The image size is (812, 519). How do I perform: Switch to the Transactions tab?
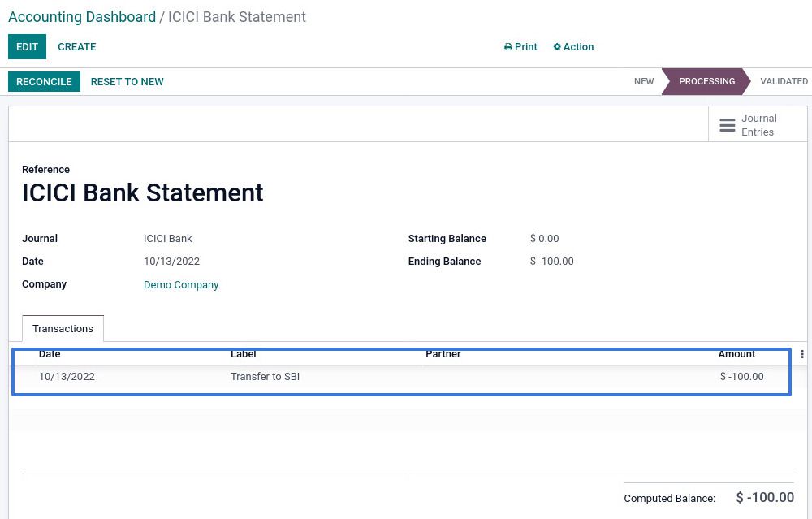(x=63, y=329)
